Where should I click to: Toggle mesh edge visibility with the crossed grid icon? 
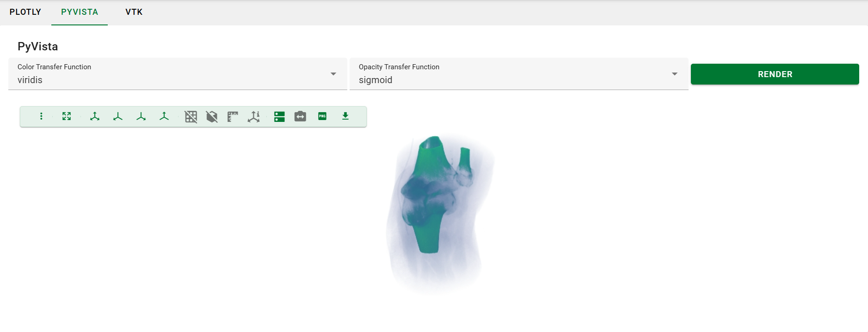pyautogui.click(x=191, y=117)
